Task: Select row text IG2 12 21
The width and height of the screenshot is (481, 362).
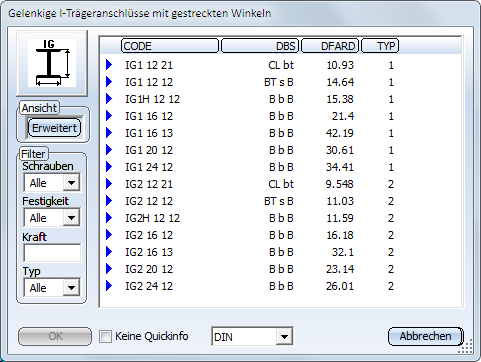Action: (149, 184)
